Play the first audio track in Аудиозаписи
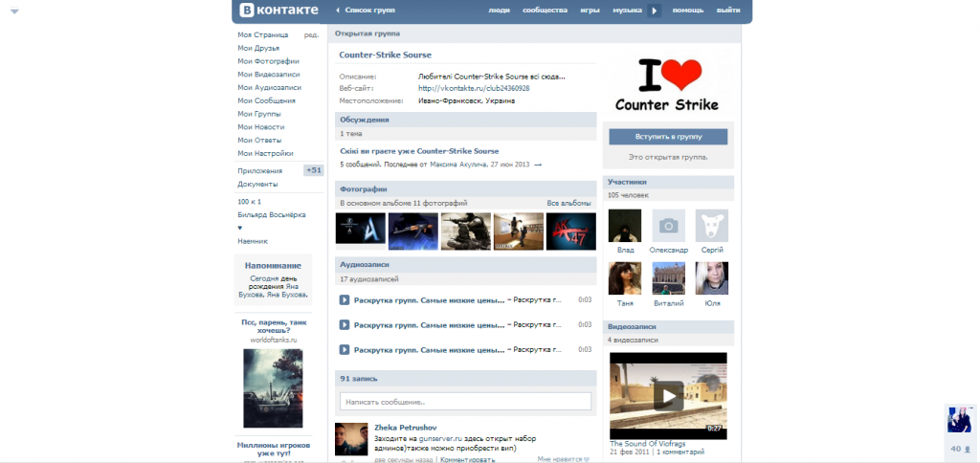 click(345, 299)
